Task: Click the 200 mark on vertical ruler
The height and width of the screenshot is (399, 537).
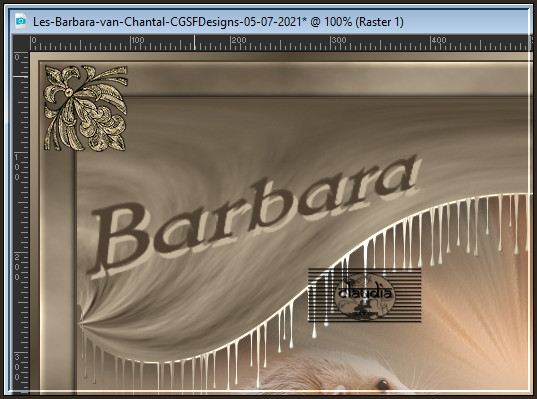Action: click(x=17, y=267)
